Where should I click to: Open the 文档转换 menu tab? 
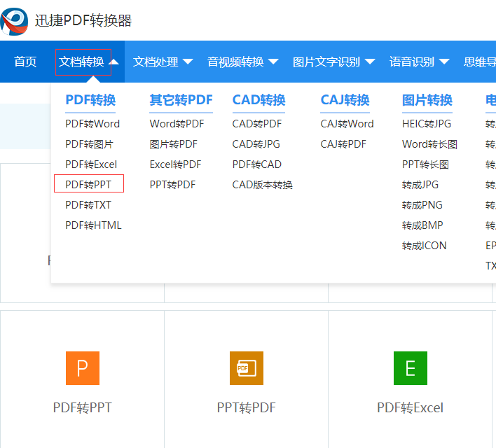pos(81,62)
